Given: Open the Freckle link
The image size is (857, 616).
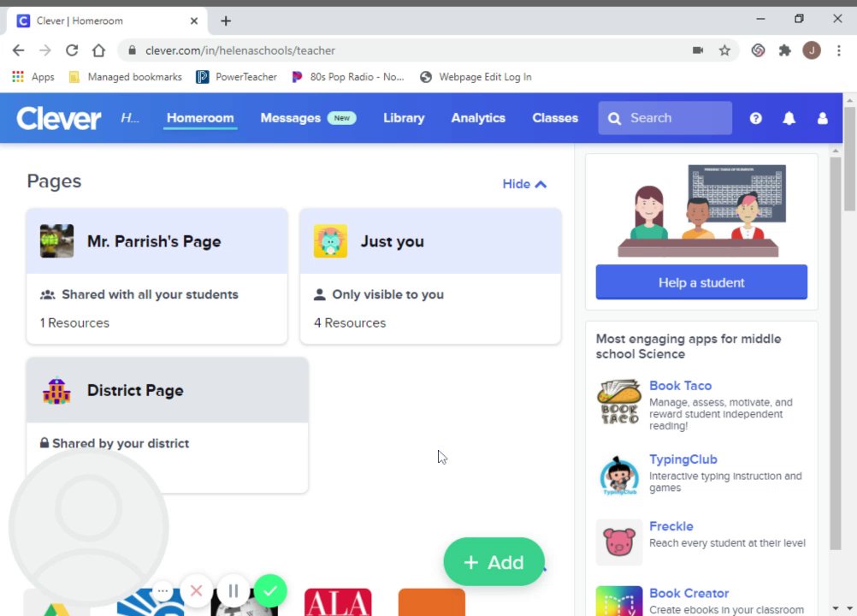Looking at the screenshot, I should tap(671, 526).
